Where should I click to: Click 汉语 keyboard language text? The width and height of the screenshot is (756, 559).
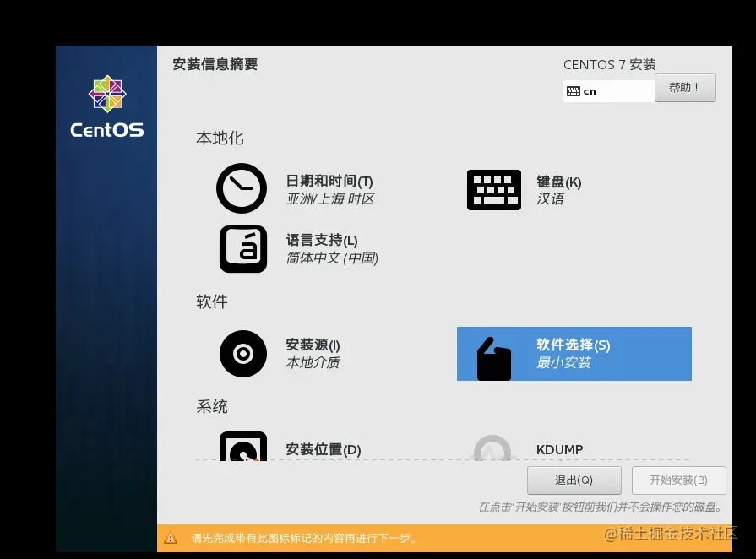550,199
